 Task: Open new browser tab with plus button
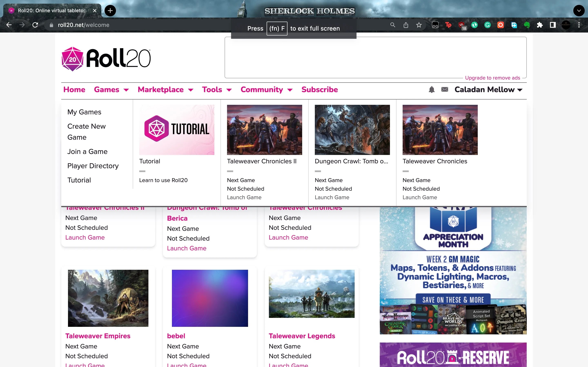click(x=110, y=11)
